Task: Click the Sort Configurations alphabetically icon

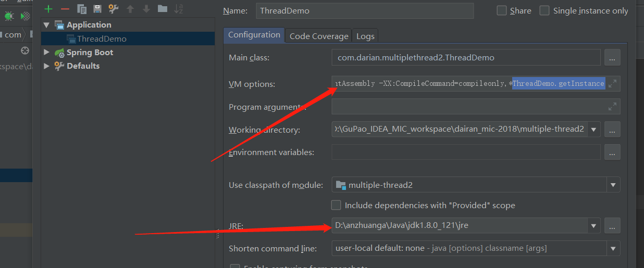Action: click(178, 8)
